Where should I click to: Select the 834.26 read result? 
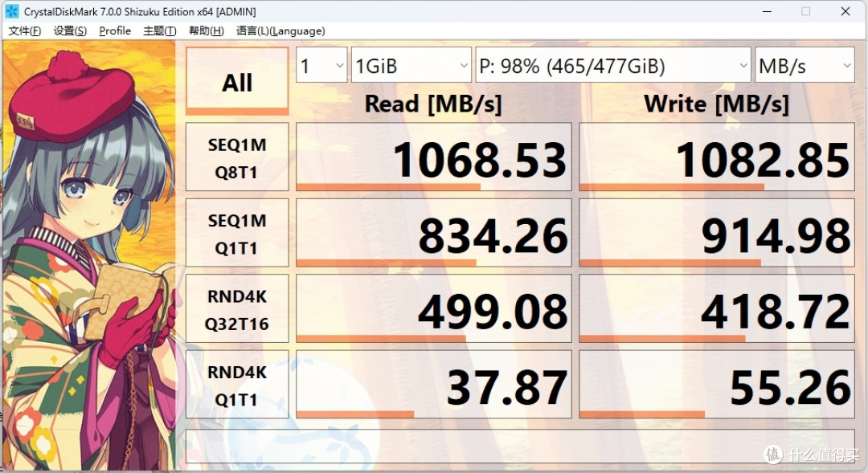[x=434, y=233]
